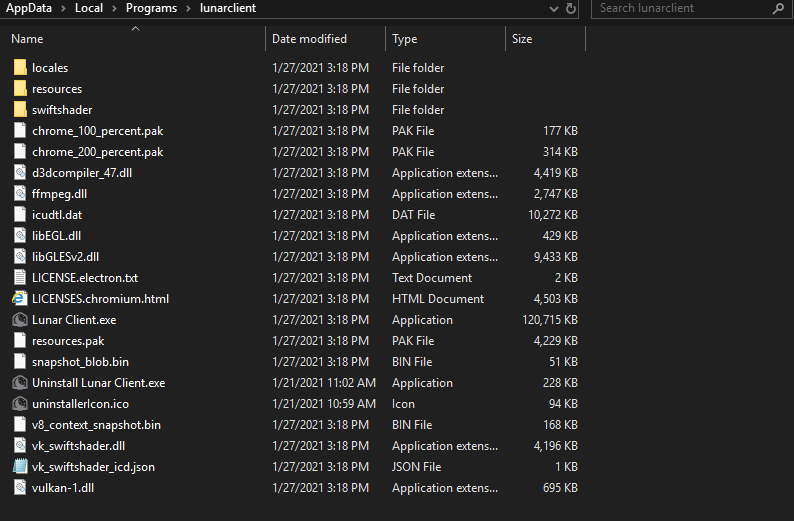Select the ffmpeg.dll file icon
794x521 pixels.
coord(20,194)
